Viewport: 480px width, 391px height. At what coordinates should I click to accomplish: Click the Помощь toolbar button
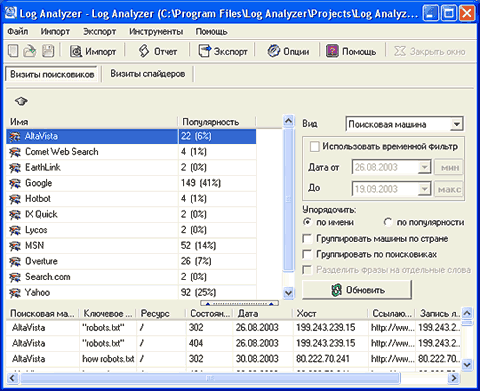pyautogui.click(x=351, y=51)
